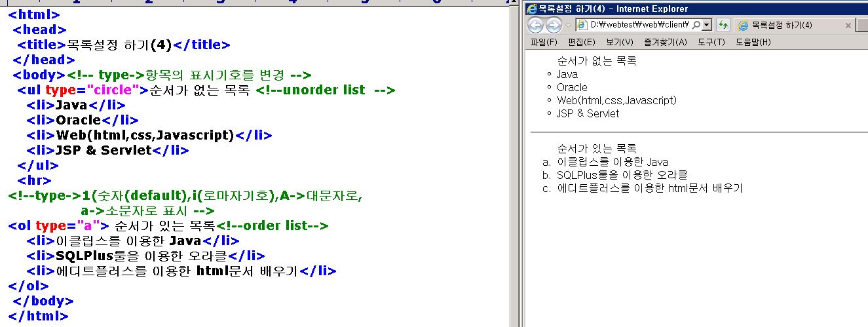The height and width of the screenshot is (327, 868).
Task: Click '이클립스를 이용한 Java' in browser page
Action: (x=613, y=162)
